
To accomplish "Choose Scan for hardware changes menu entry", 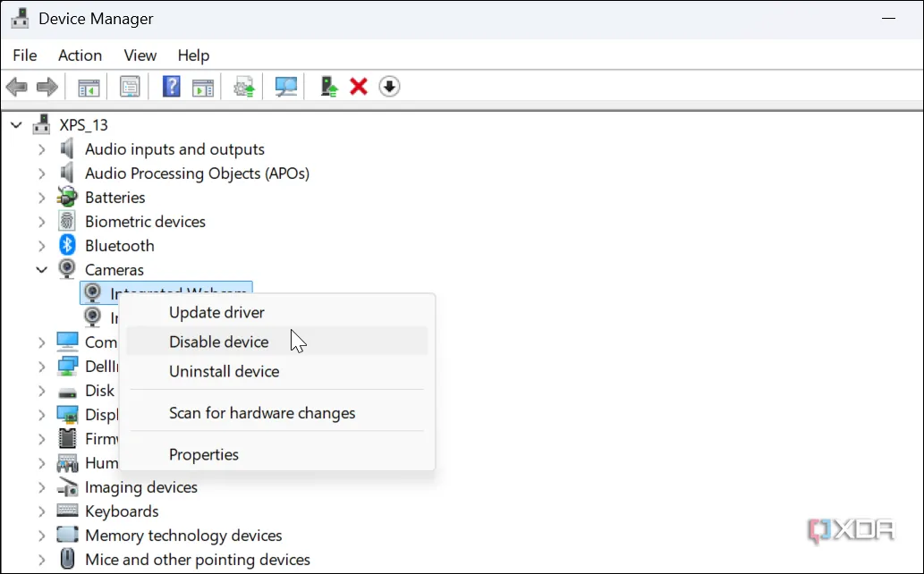I will [277, 412].
